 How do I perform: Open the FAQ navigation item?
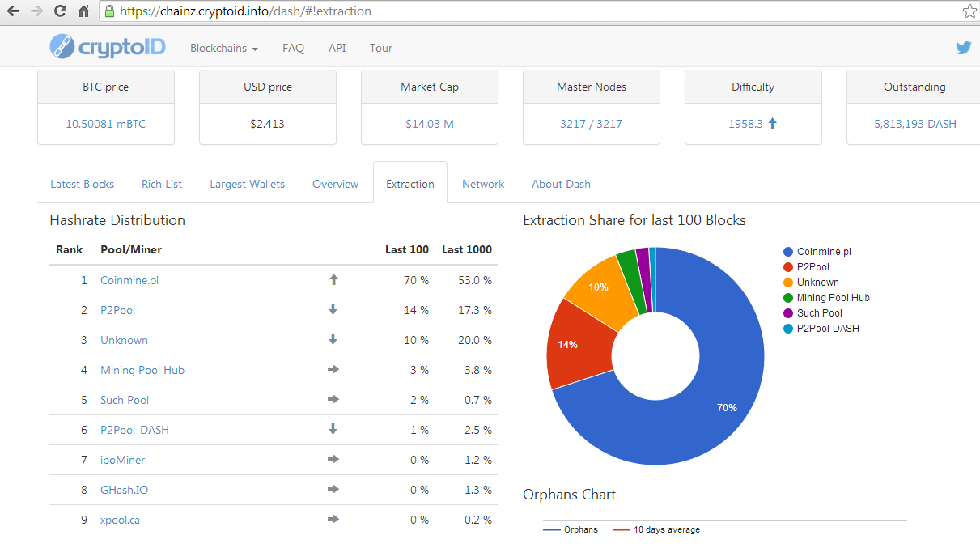click(x=293, y=48)
